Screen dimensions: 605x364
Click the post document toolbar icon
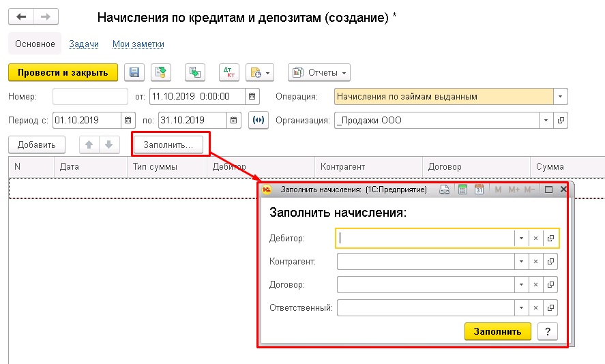point(161,72)
